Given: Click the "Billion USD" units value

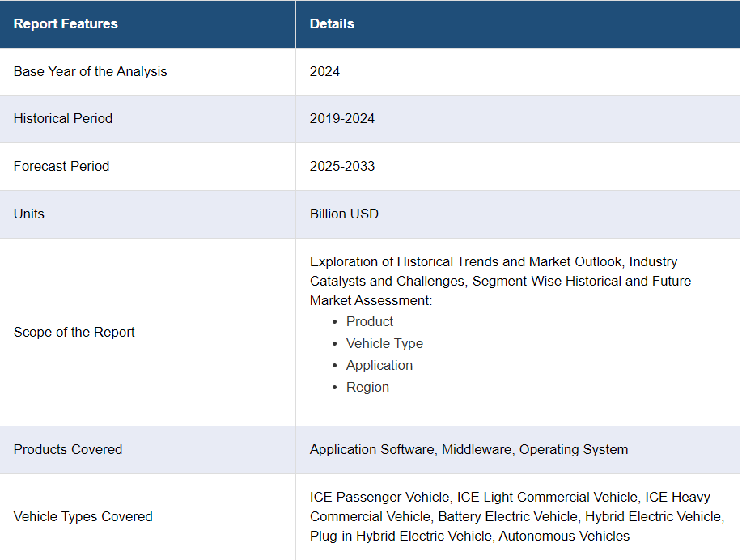Looking at the screenshot, I should point(344,214).
